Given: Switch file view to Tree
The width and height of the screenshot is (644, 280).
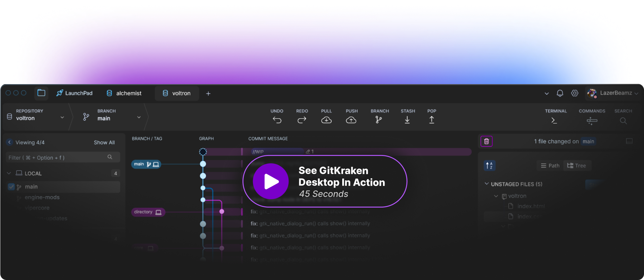Looking at the screenshot, I should pos(576,166).
